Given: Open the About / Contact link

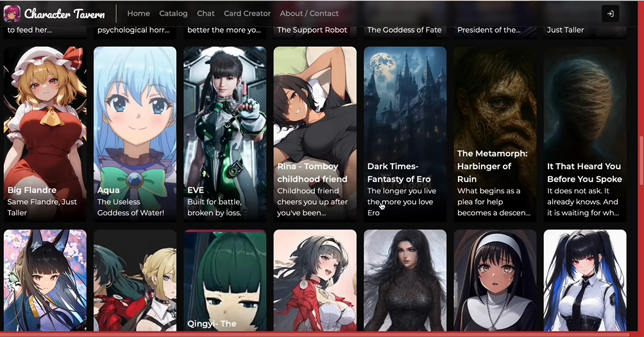Looking at the screenshot, I should tap(309, 13).
